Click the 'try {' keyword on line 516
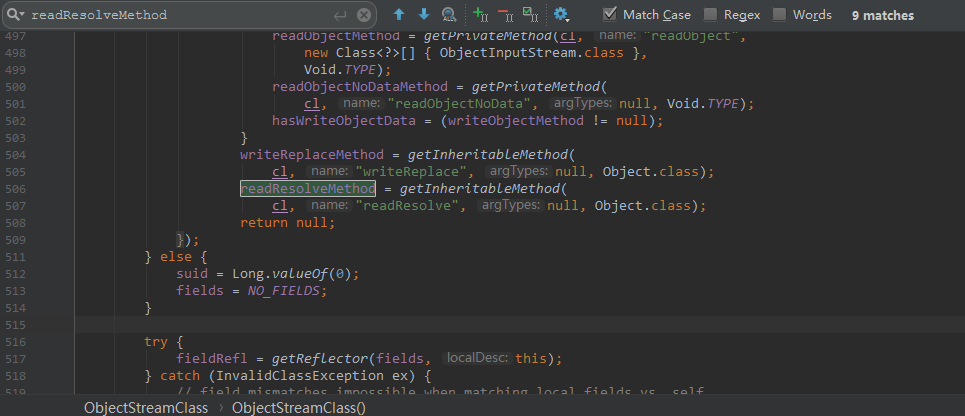Image resolution: width=965 pixels, height=416 pixels. [x=164, y=342]
